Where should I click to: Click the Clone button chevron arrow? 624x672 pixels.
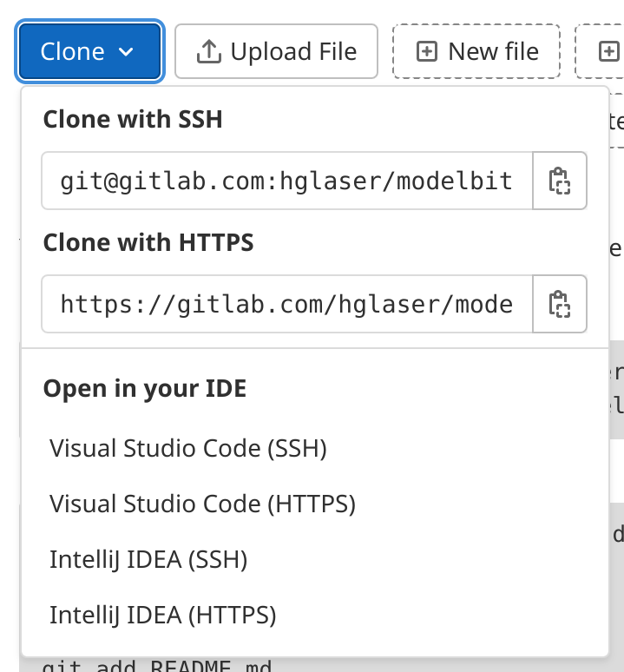pos(126,52)
